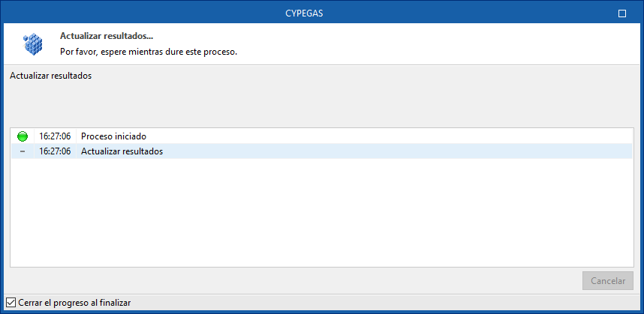Click the blue cubes icon in header

[33, 44]
